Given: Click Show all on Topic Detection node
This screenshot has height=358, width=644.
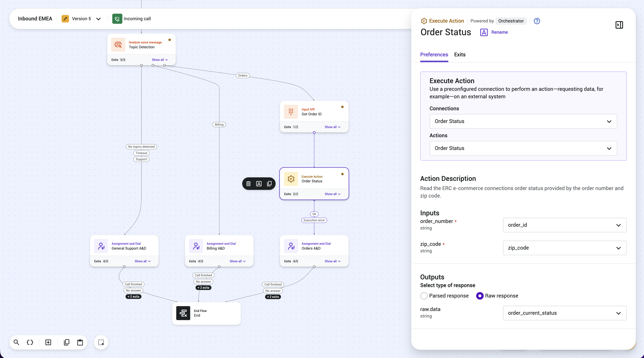Looking at the screenshot, I should 160,60.
